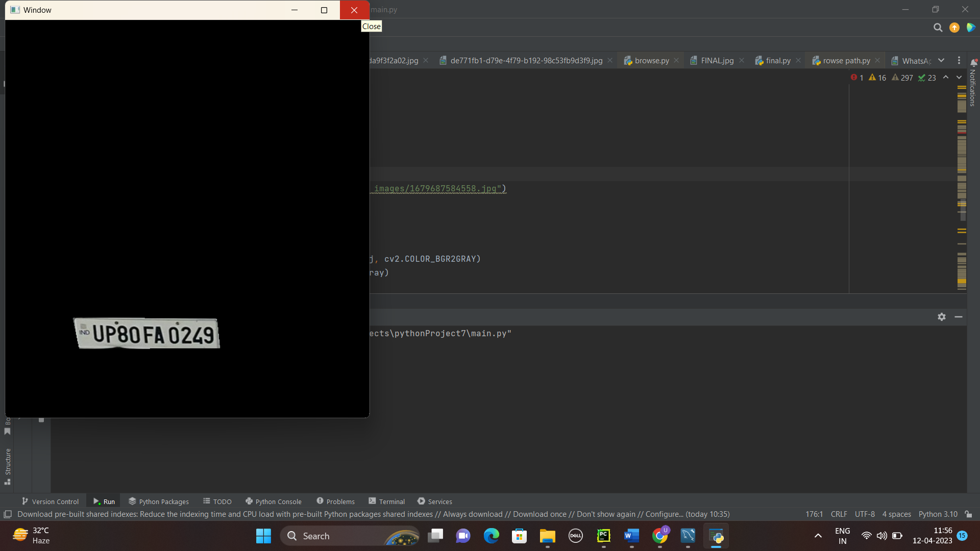The width and height of the screenshot is (980, 551).
Task: Open the Terminal tool window tab
Action: coord(386,502)
